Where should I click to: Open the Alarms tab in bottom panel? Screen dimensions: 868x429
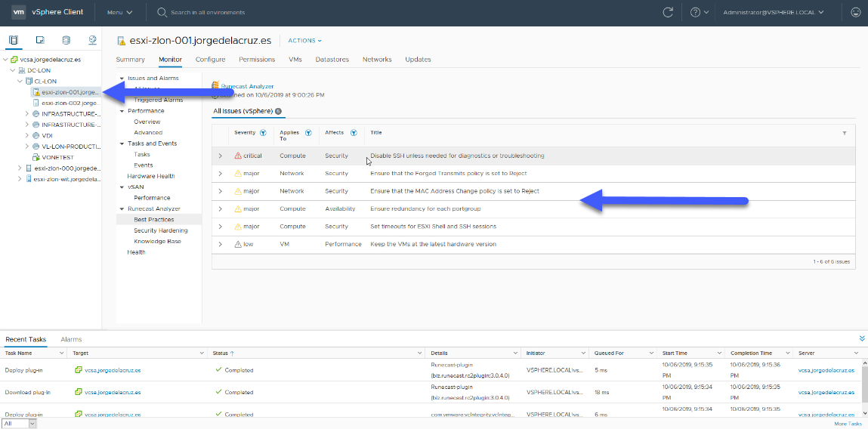pos(72,339)
